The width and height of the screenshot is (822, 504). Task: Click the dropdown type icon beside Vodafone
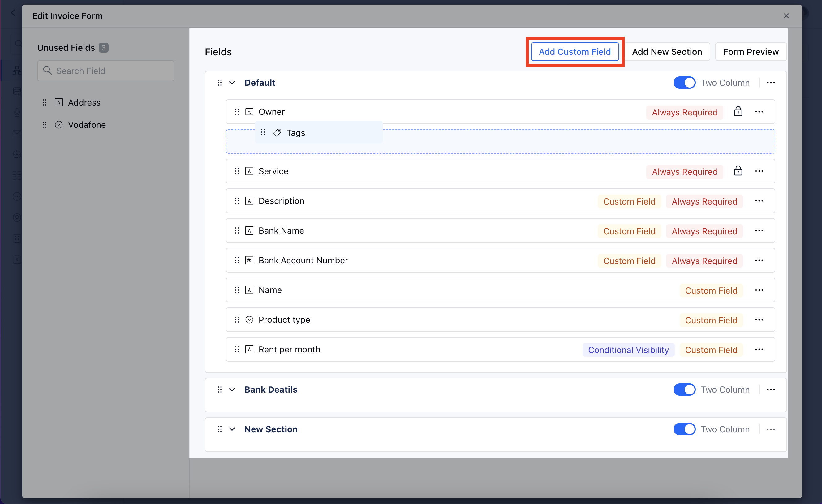(59, 125)
